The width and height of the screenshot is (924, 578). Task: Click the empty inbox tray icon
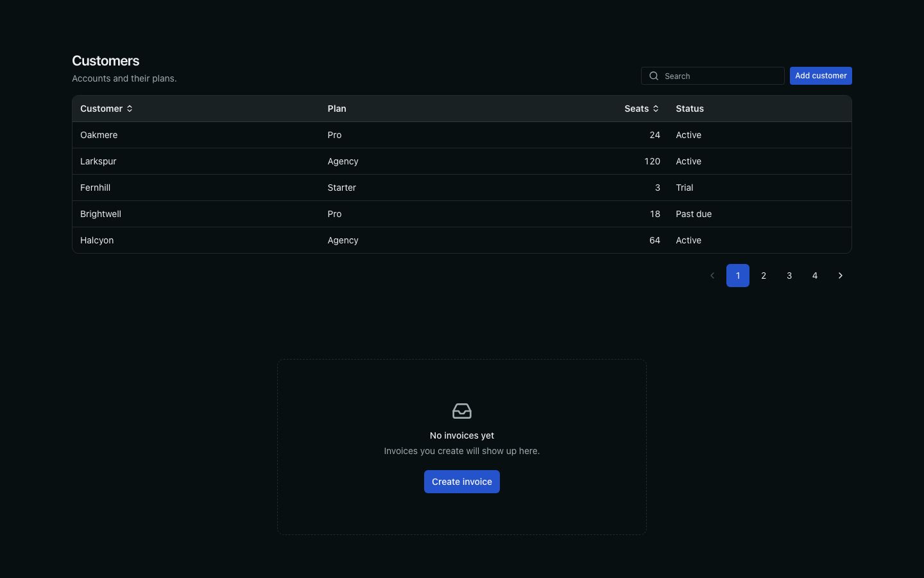tap(462, 411)
